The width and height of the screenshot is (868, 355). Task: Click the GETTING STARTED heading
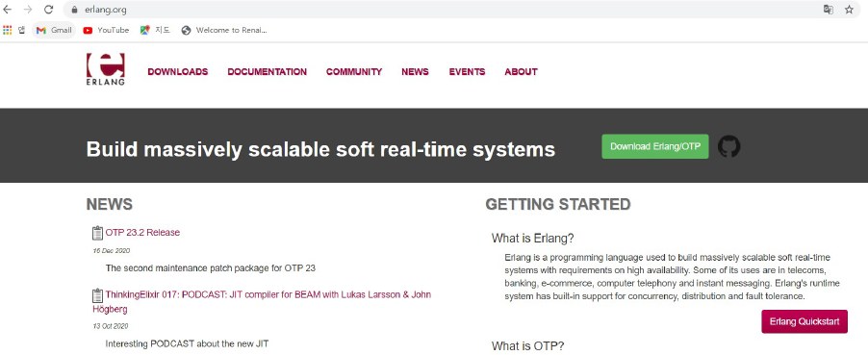tap(558, 204)
